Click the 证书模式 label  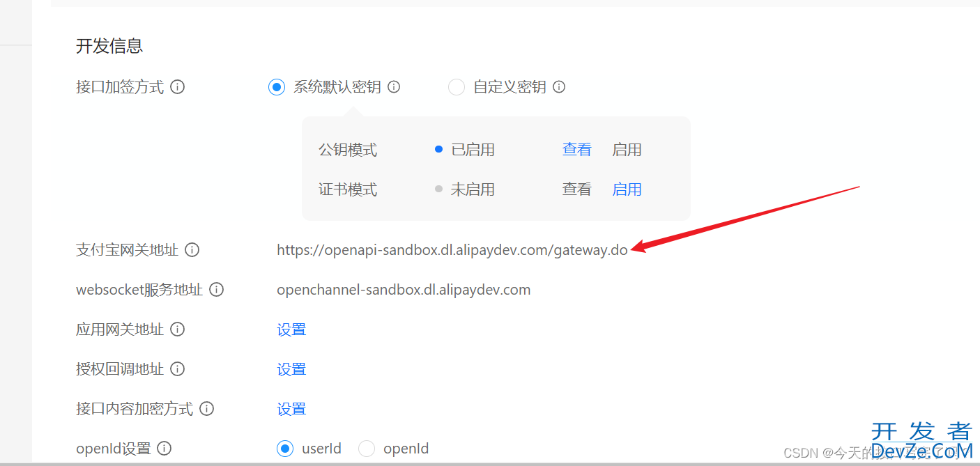pyautogui.click(x=348, y=189)
